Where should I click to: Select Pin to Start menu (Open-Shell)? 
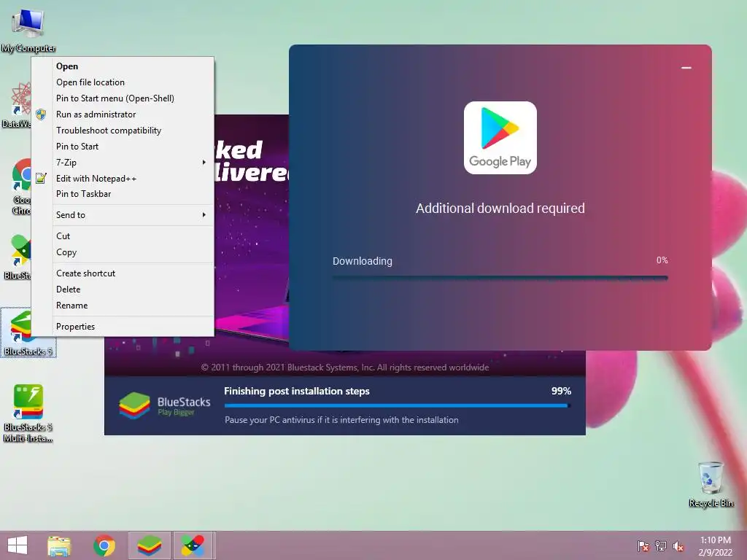point(123,98)
